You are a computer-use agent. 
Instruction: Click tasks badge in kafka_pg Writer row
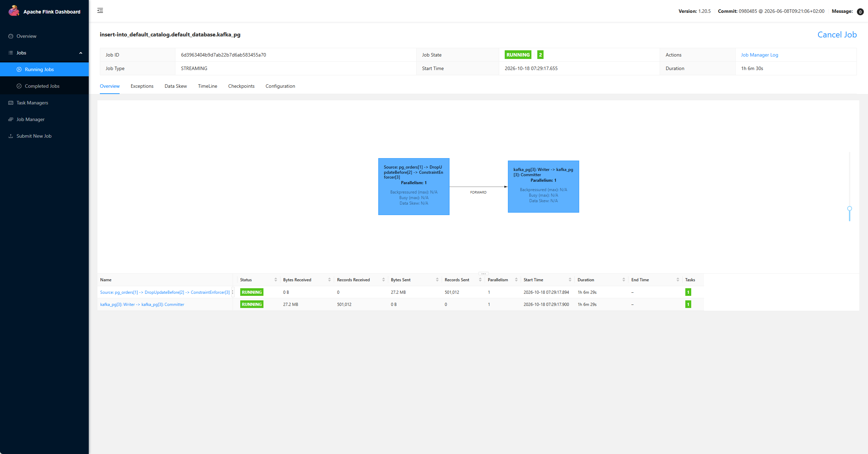tap(688, 305)
